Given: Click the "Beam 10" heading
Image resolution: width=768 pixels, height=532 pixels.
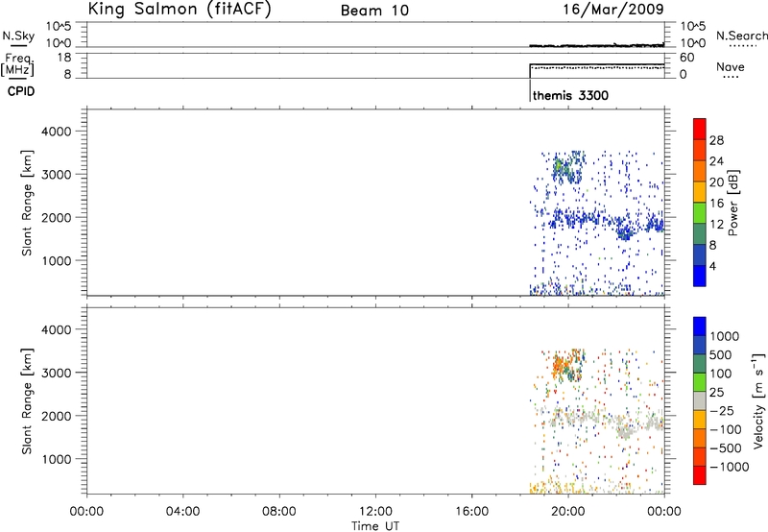Looking at the screenshot, I should click(x=374, y=11).
